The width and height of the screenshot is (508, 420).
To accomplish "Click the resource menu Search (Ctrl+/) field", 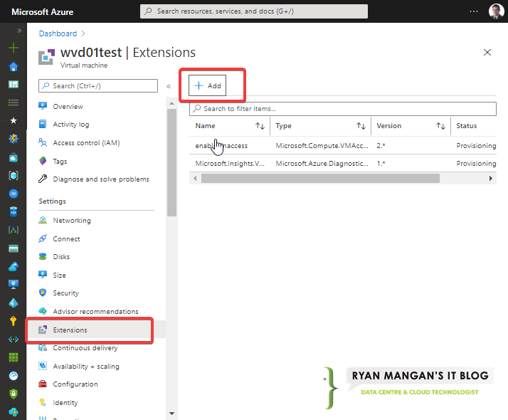I will pyautogui.click(x=98, y=86).
